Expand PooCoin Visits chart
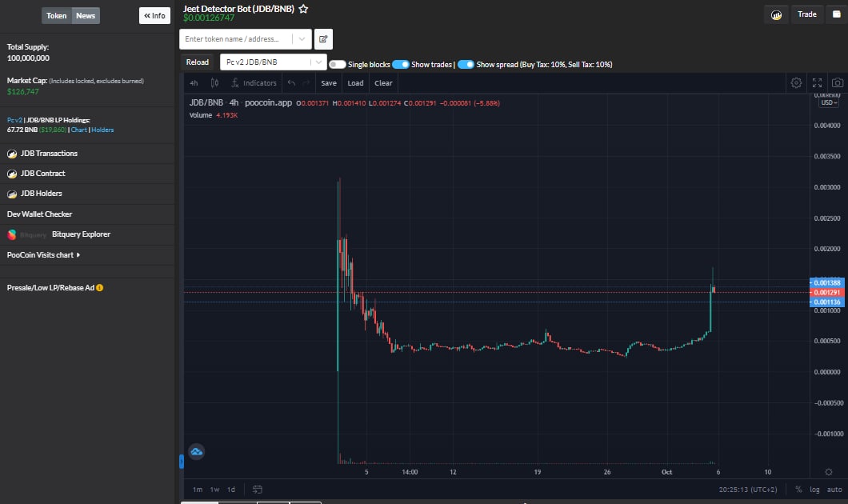 44,254
